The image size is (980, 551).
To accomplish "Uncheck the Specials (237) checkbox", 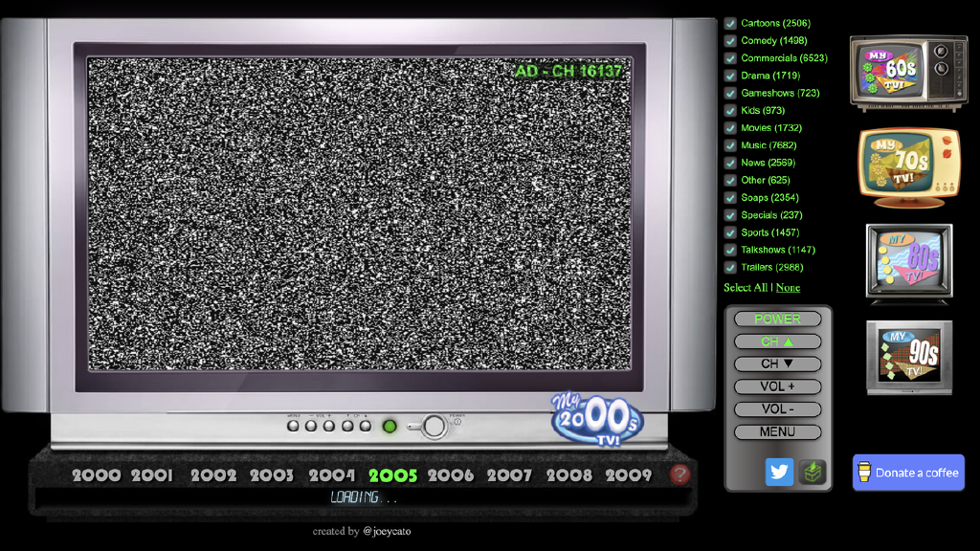I will [730, 215].
